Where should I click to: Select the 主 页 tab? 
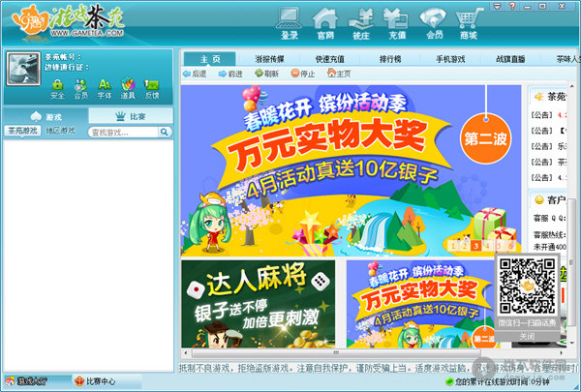click(210, 59)
